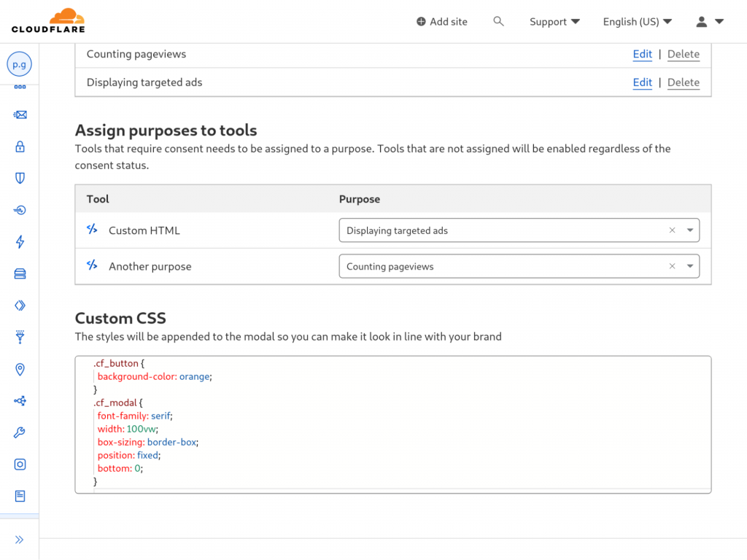Expand the Custom HTML purpose dropdown arrow
747x560 pixels.
point(690,230)
